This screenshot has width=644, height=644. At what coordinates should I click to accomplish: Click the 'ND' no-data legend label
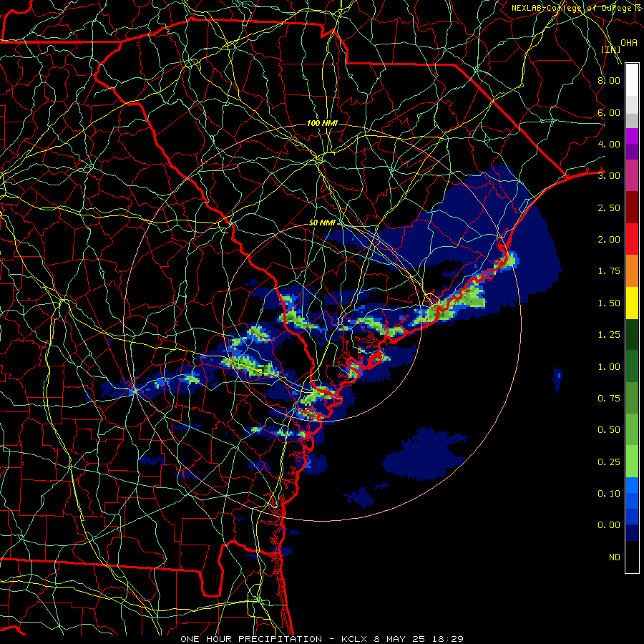[615, 557]
